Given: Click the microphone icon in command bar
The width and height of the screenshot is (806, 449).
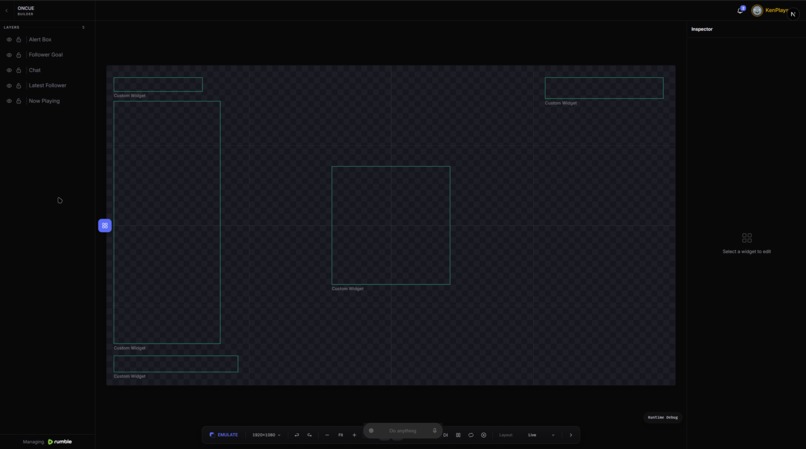Looking at the screenshot, I should [434, 431].
